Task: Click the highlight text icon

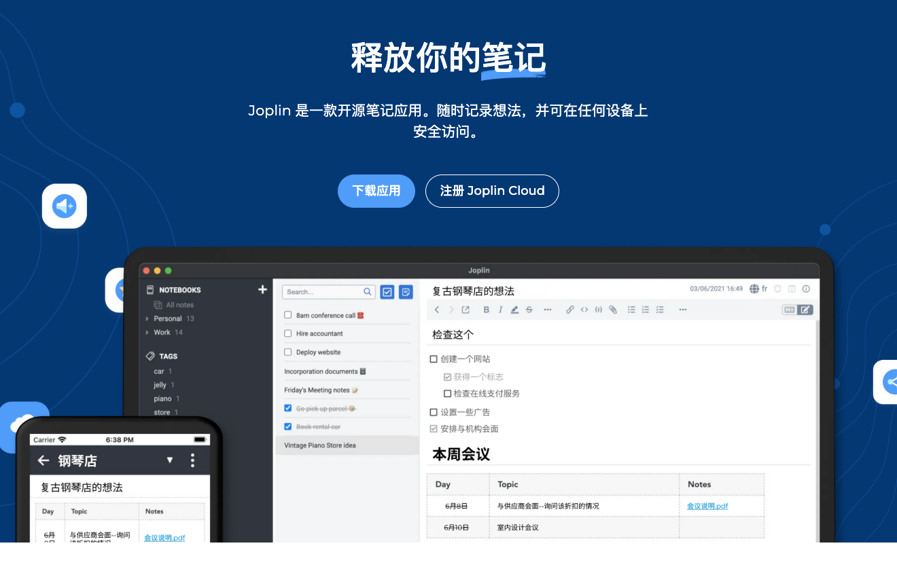Action: tap(514, 310)
